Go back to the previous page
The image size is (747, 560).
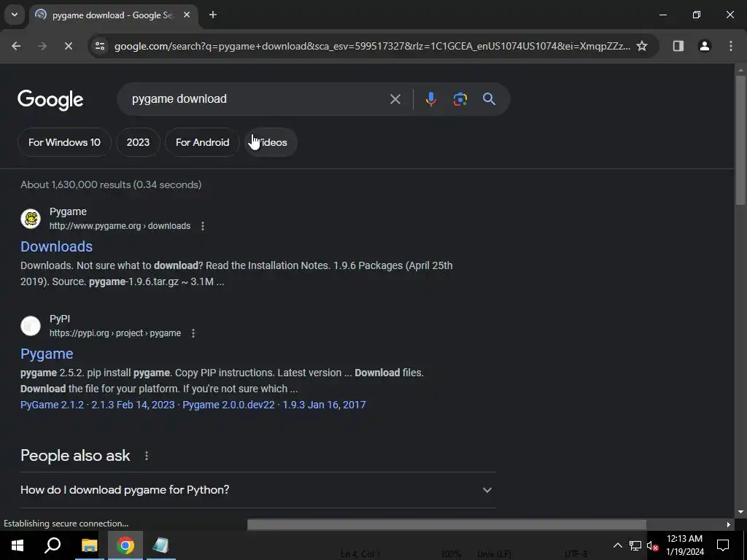coord(16,46)
